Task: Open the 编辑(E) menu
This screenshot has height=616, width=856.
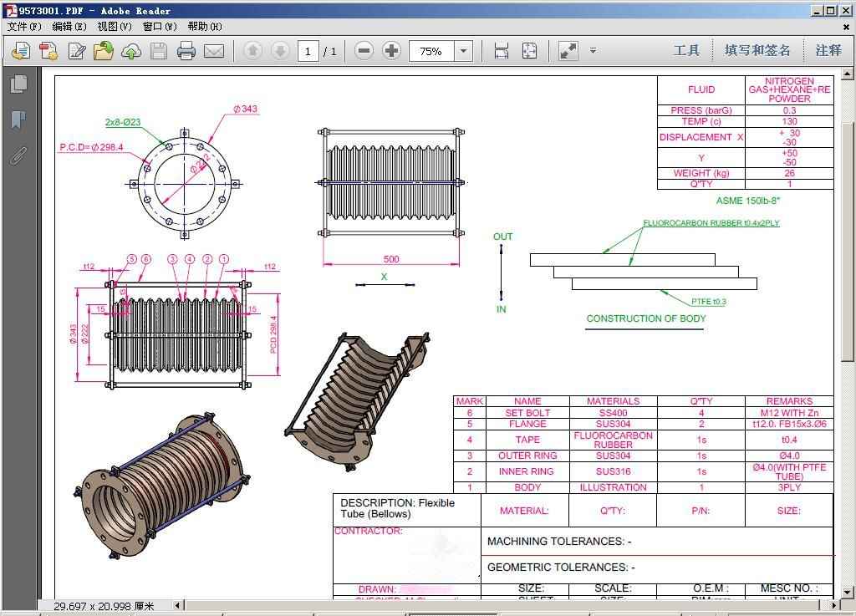Action: [x=69, y=26]
